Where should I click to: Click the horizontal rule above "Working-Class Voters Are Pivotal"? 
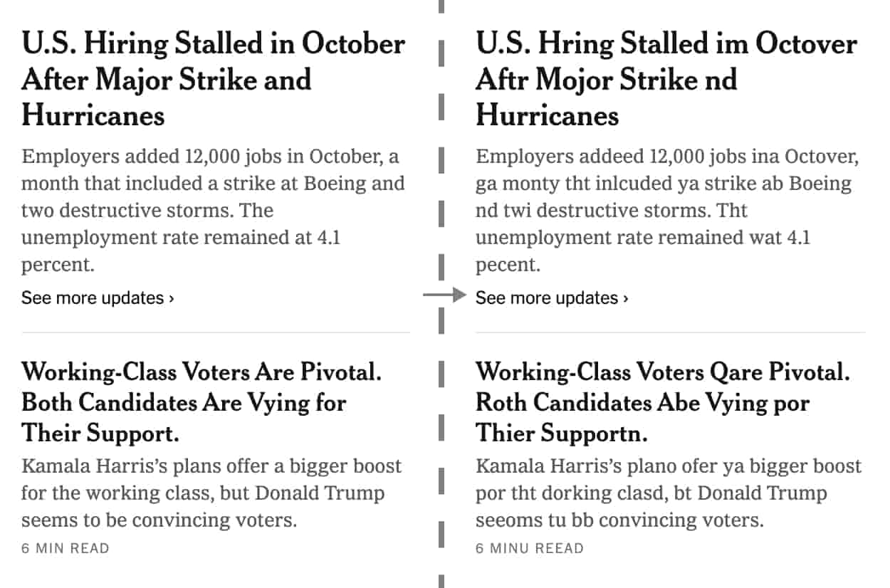point(215,332)
